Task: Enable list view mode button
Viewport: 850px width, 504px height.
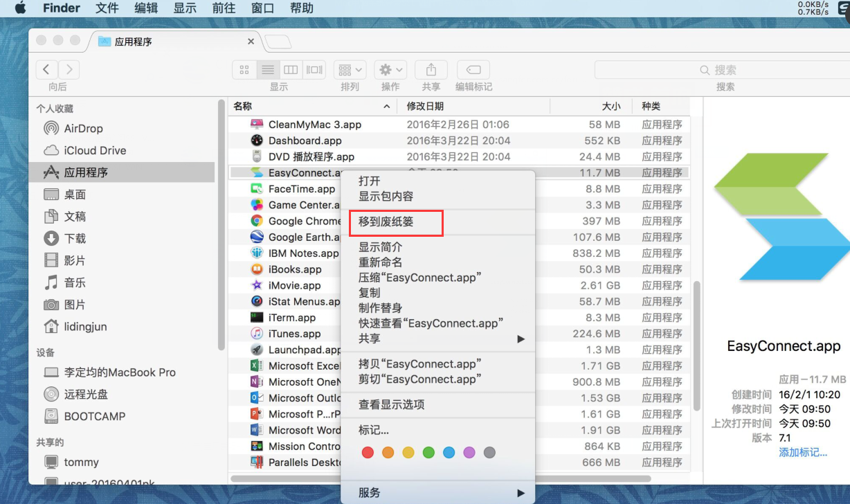Action: pos(267,70)
